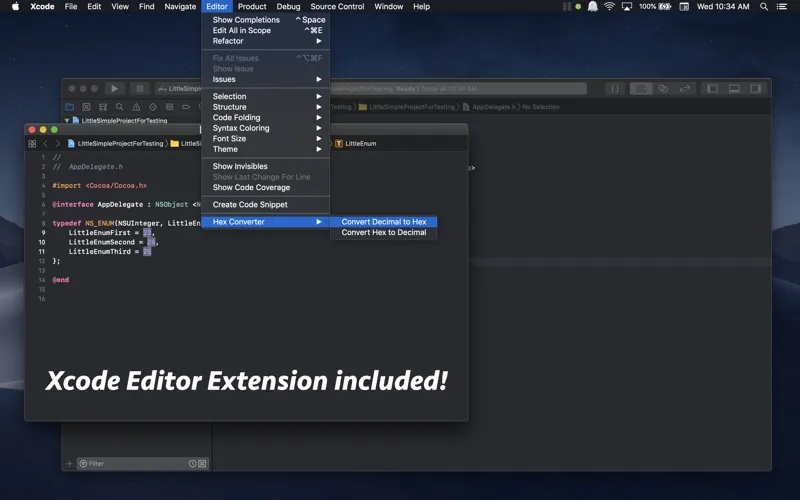Open the Product menu
Screen dimensions: 800x500
click(x=252, y=7)
